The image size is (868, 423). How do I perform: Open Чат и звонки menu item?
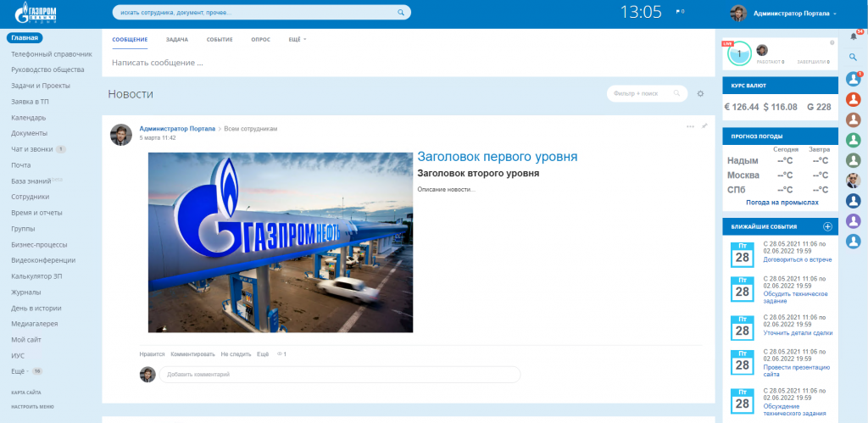32,149
